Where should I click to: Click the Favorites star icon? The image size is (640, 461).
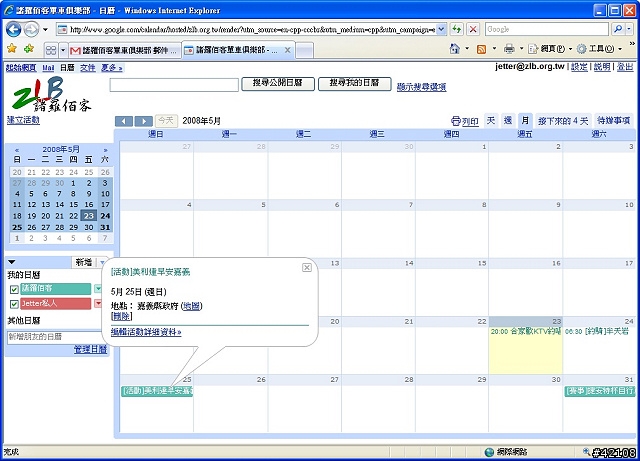click(12, 49)
